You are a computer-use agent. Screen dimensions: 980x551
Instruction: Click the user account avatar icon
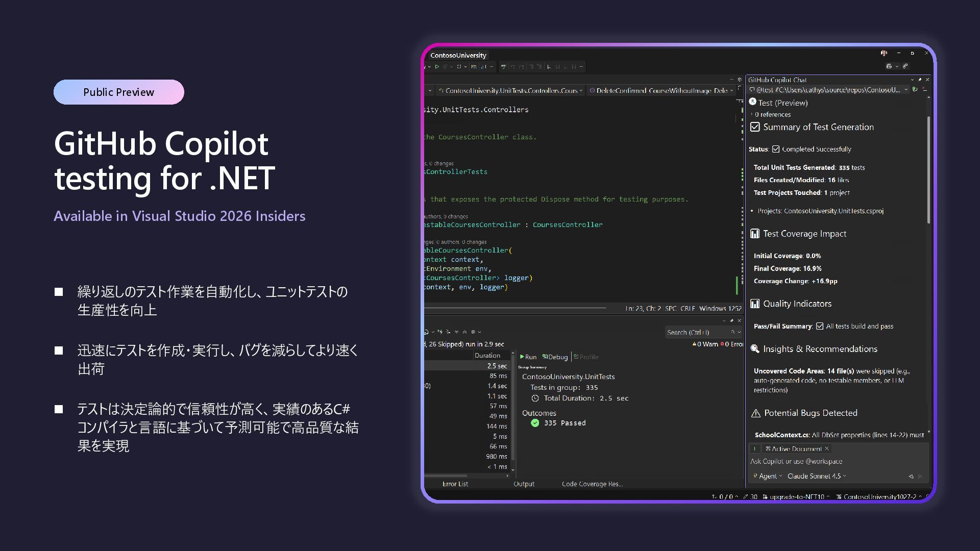click(884, 53)
